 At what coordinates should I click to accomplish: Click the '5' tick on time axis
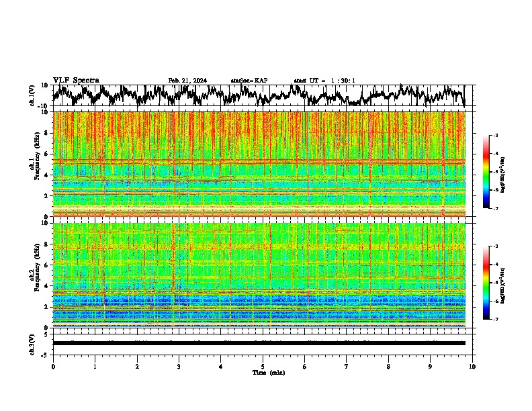tap(263, 366)
